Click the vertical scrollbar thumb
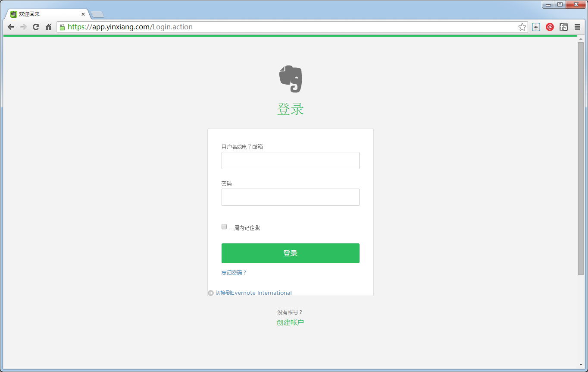The width and height of the screenshot is (588, 372). (x=581, y=158)
